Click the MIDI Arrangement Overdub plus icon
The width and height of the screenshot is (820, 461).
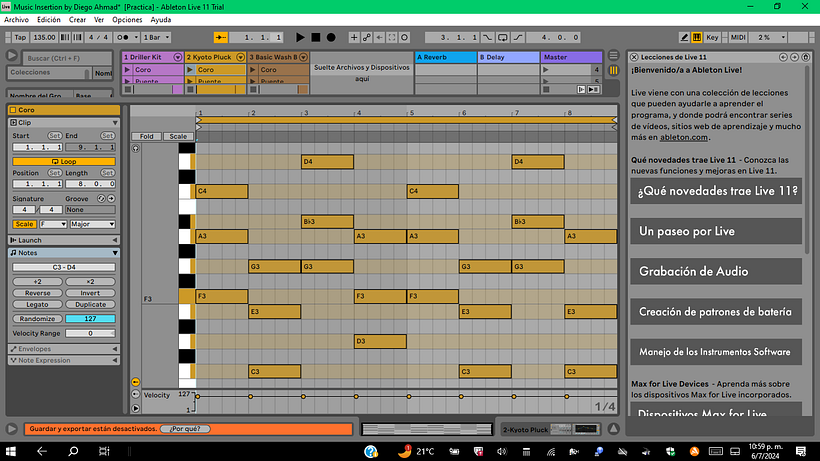click(x=354, y=37)
